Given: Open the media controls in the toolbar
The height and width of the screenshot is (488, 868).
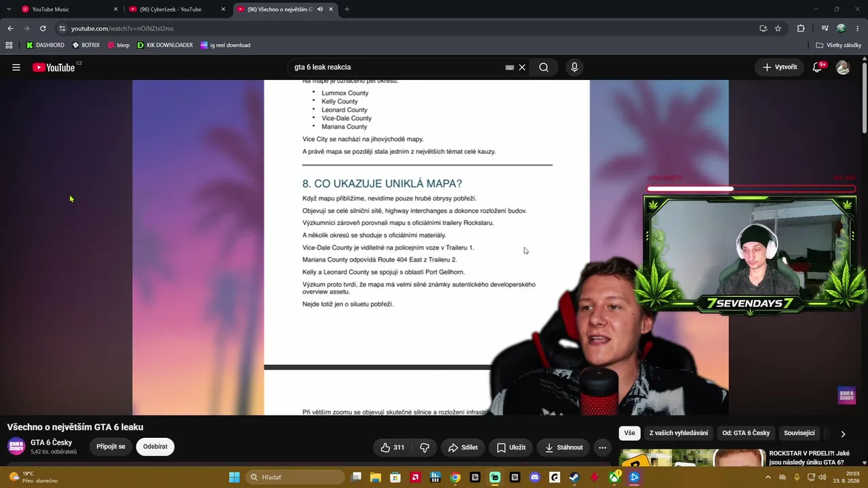Looking at the screenshot, I should pyautogui.click(x=825, y=28).
